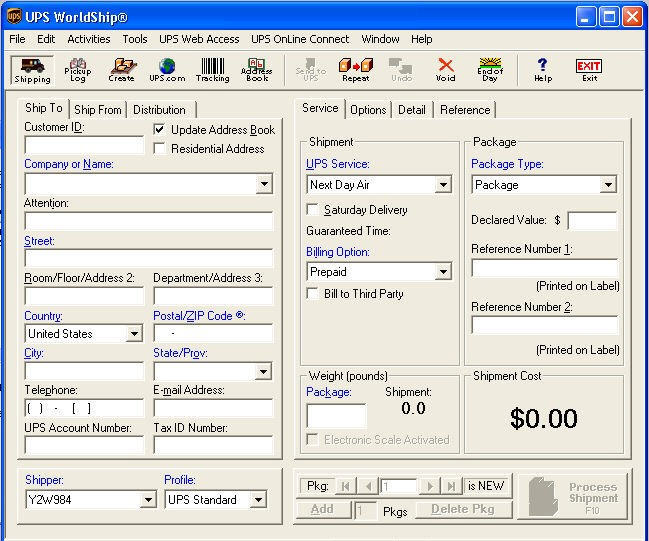This screenshot has width=649, height=541.
Task: Run the End of Day icon
Action: [490, 70]
